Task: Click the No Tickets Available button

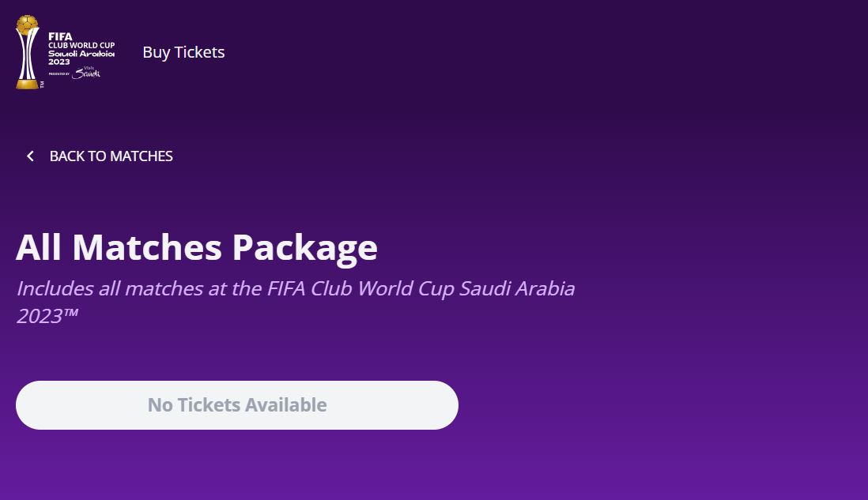Action: [x=237, y=405]
